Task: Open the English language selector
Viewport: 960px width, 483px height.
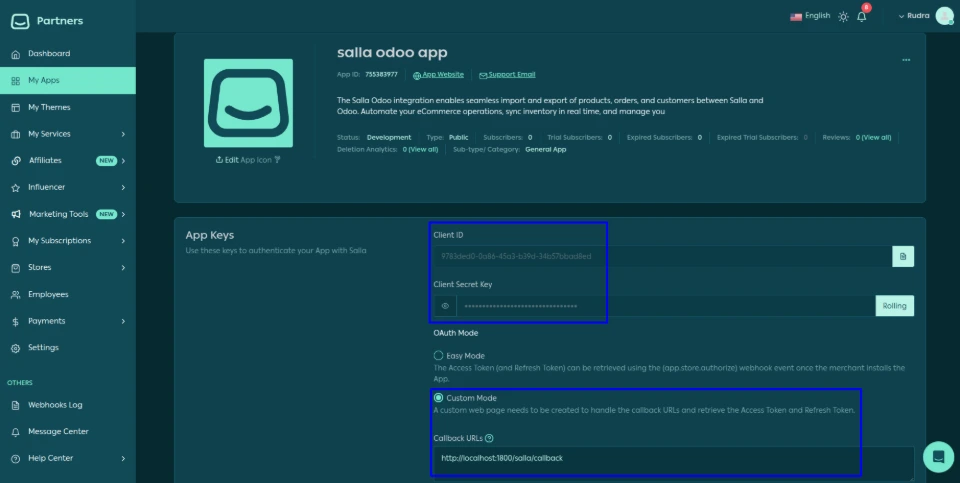Action: pyautogui.click(x=810, y=16)
